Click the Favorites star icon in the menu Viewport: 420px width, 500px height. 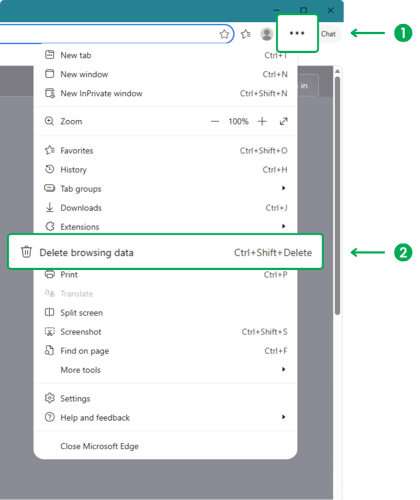pos(50,150)
